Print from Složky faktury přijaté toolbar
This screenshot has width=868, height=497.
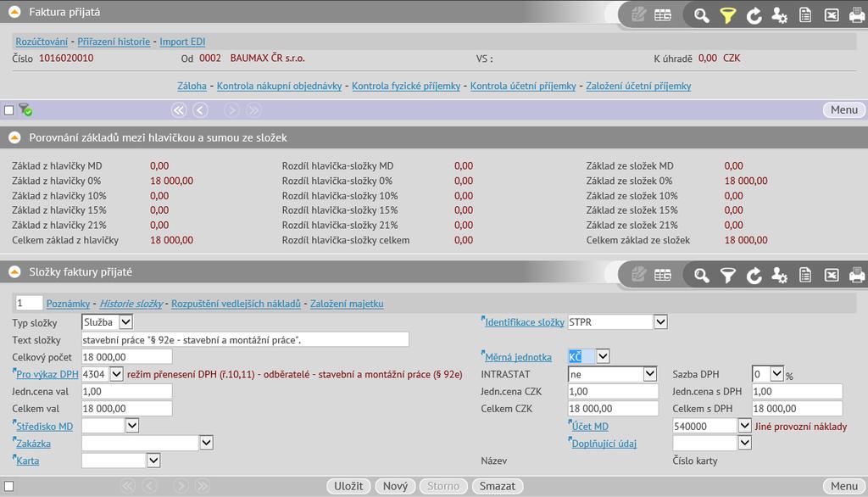click(857, 275)
